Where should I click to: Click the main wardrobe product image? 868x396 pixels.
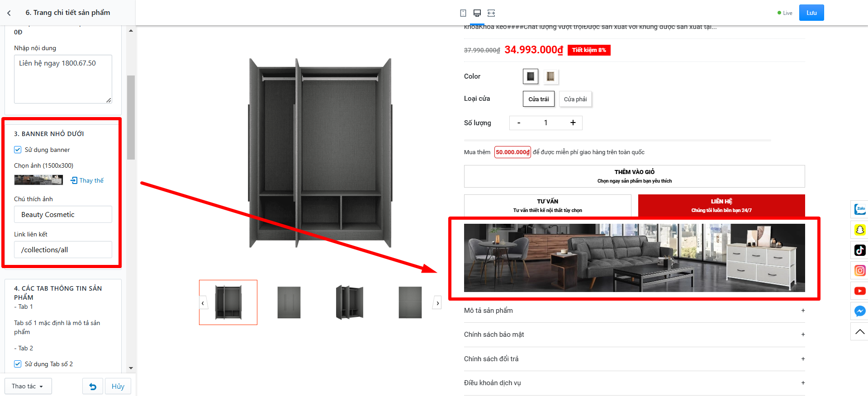(x=320, y=152)
